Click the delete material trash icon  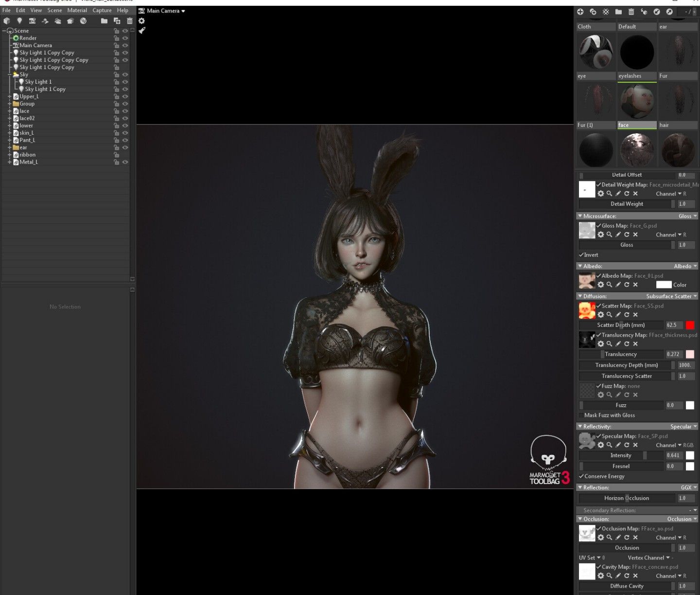(631, 12)
